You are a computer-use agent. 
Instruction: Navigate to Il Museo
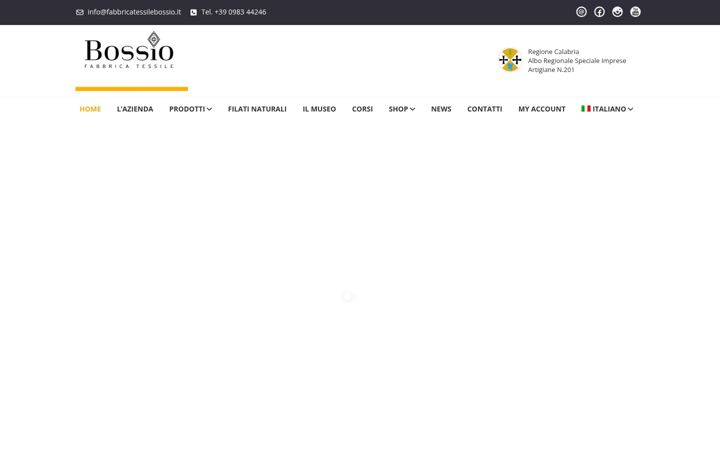[319, 109]
